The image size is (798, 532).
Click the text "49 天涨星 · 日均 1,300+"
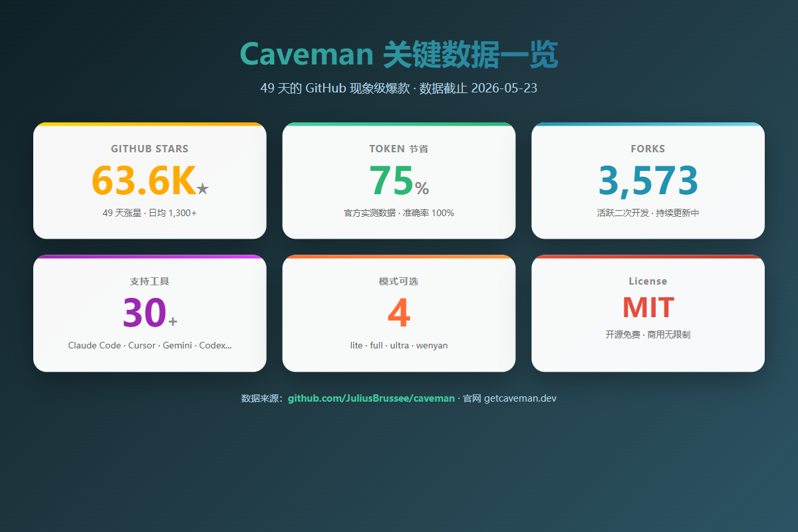pos(150,213)
